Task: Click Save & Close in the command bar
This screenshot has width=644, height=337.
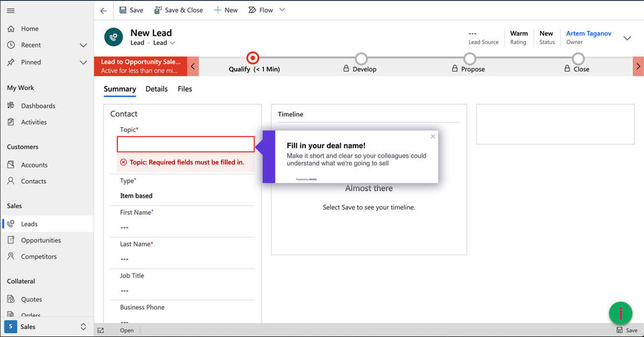Action: [x=178, y=10]
